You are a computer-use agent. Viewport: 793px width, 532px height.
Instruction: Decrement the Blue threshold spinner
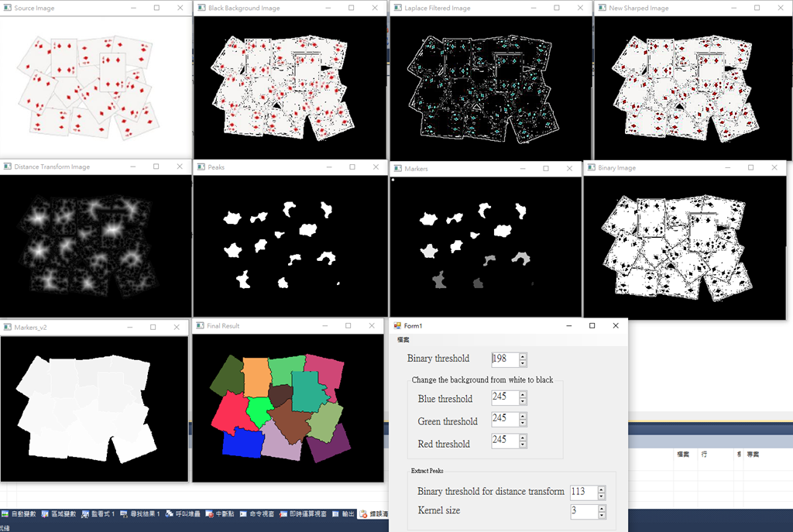point(523,402)
